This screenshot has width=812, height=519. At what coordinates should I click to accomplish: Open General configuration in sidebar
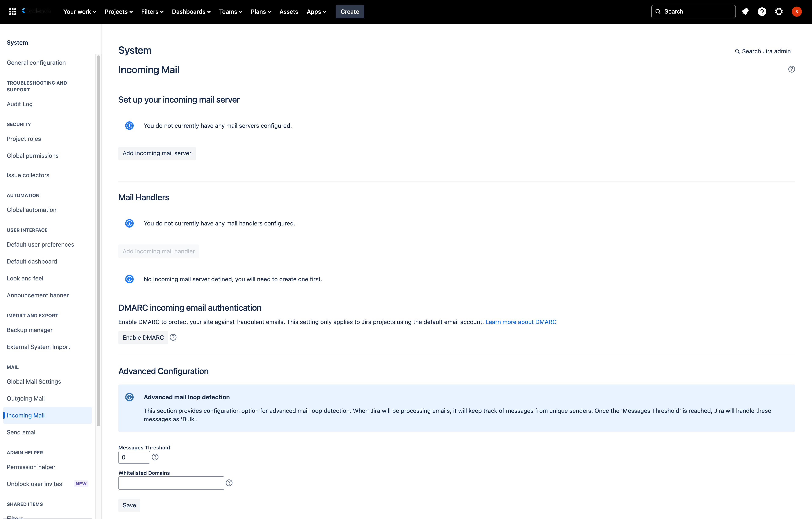point(36,63)
